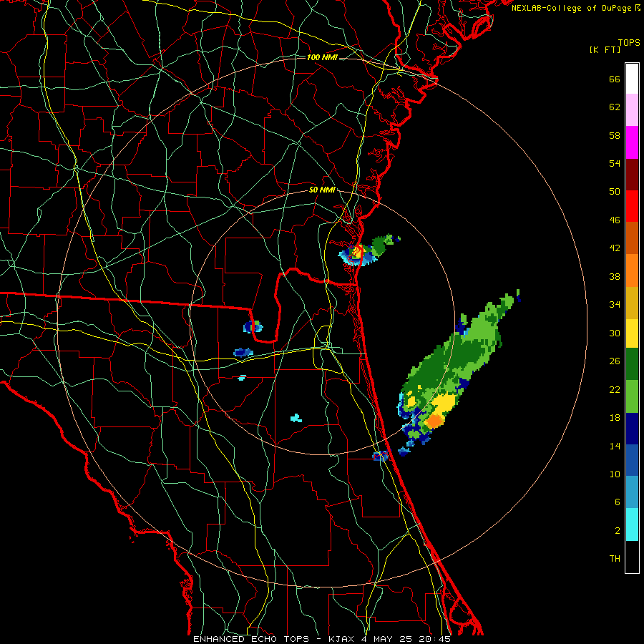Click the NEXLAB-College of DuPage label
Viewport: 644px width, 644px height.
coord(572,8)
